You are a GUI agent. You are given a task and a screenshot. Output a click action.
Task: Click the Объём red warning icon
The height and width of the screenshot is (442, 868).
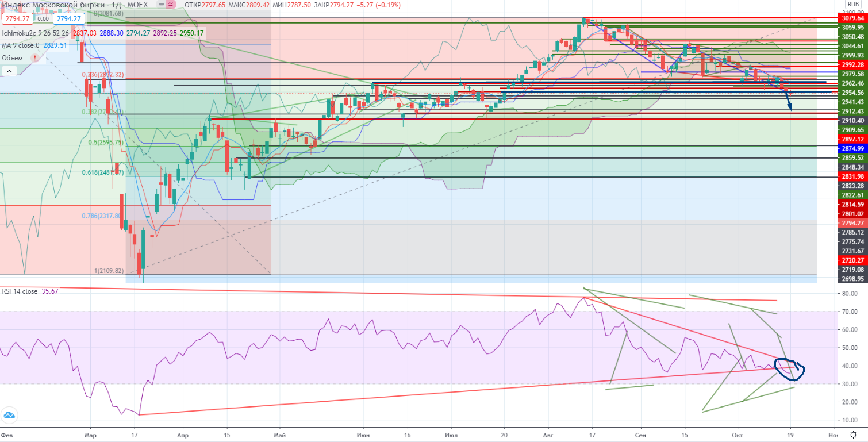pos(36,57)
